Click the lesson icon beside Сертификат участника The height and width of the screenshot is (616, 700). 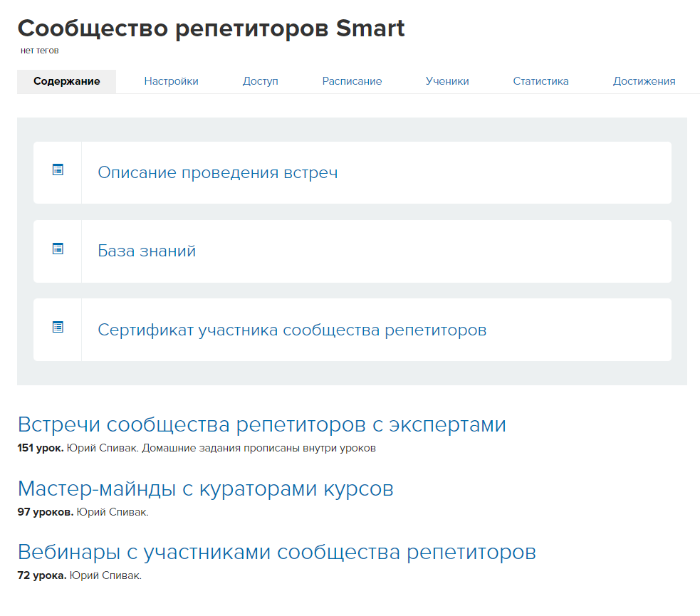point(58,327)
